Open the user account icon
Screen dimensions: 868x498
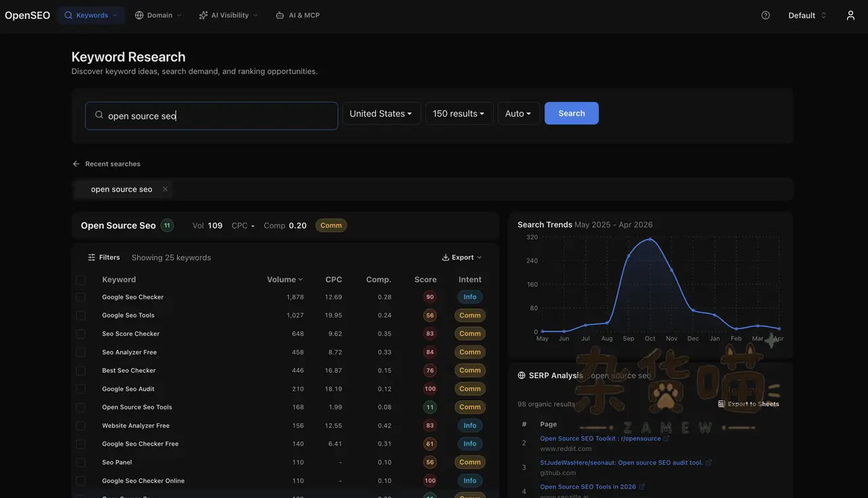click(x=850, y=15)
